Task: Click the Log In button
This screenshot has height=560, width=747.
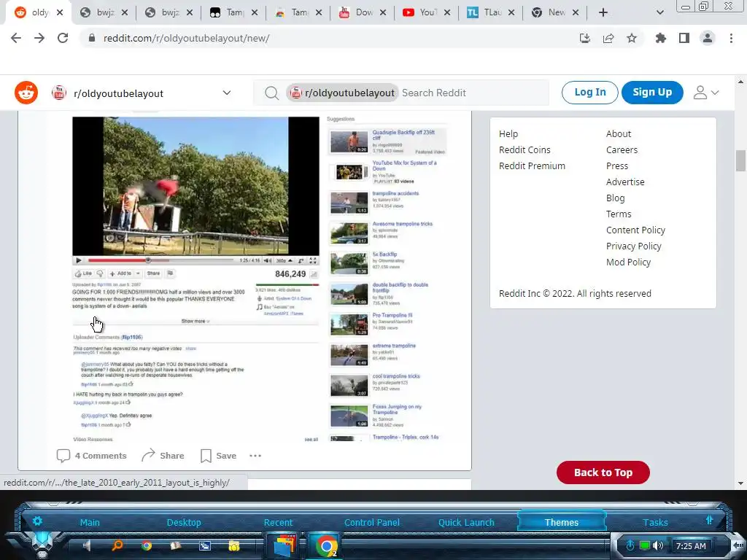Action: 589,93
